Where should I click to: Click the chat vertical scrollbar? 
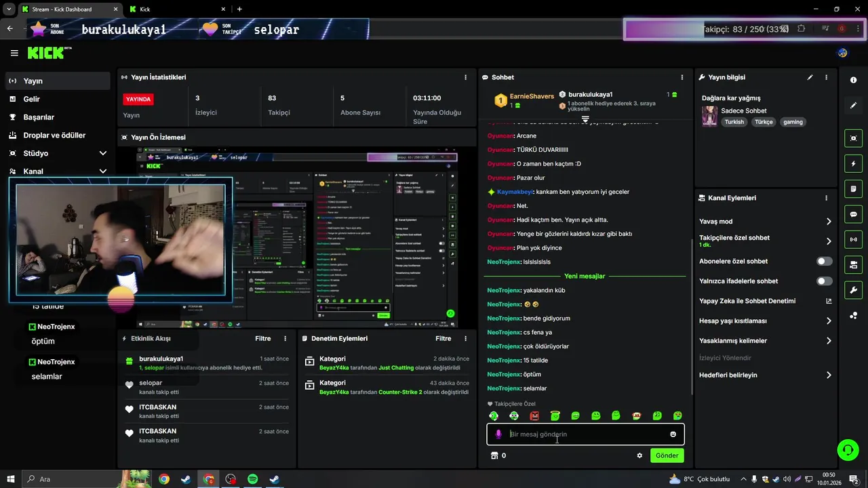[x=691, y=317]
